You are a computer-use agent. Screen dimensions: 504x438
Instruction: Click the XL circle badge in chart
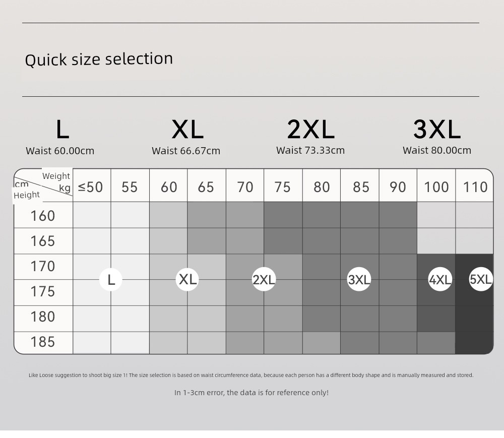[187, 279]
